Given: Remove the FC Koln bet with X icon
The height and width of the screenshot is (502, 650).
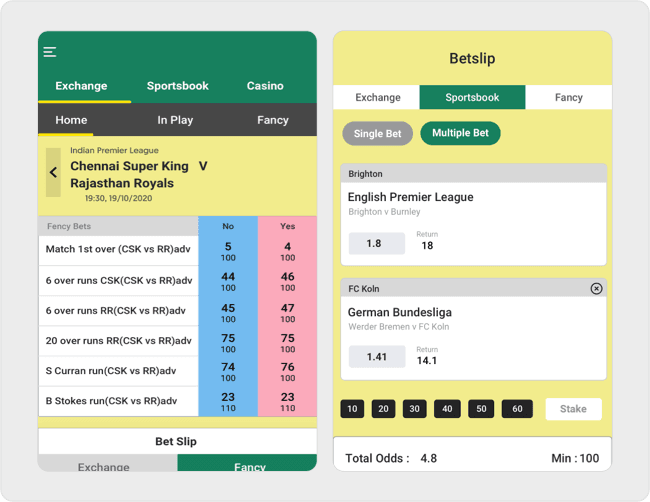Looking at the screenshot, I should pyautogui.click(x=596, y=289).
